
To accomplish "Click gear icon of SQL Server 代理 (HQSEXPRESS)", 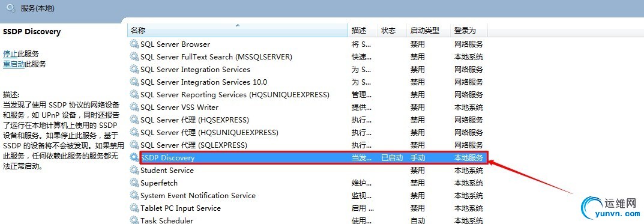I will [134, 120].
